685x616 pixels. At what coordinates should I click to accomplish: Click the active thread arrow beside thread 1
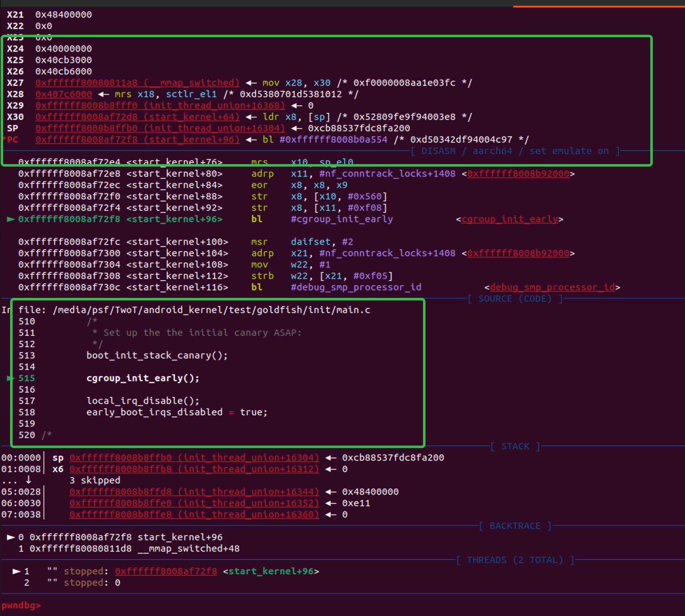pos(17,571)
